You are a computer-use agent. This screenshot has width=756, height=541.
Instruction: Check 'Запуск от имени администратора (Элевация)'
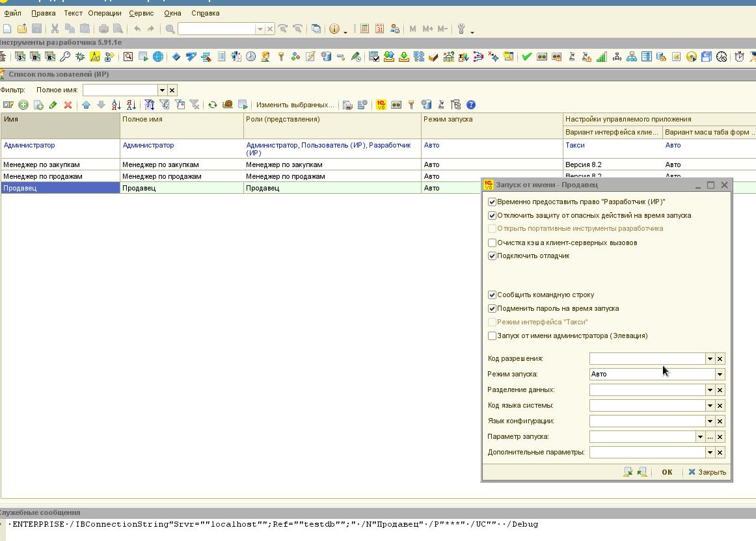pyautogui.click(x=492, y=336)
